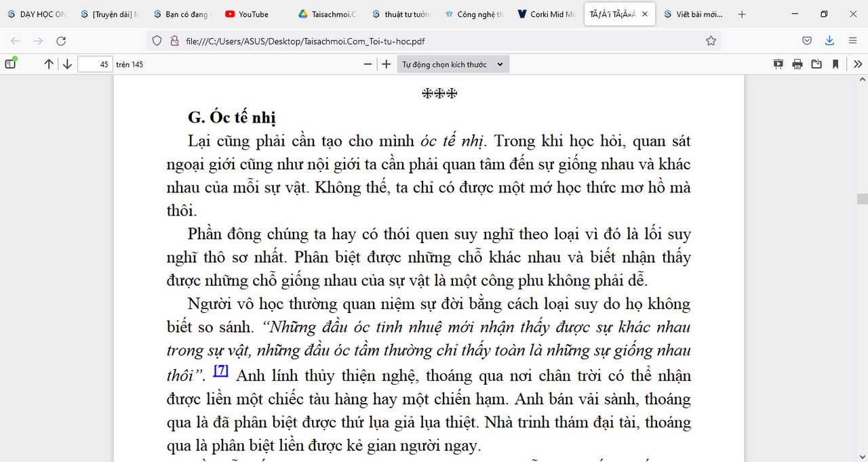868x462 pixels.
Task: Go to next PDF page
Action: click(x=67, y=64)
